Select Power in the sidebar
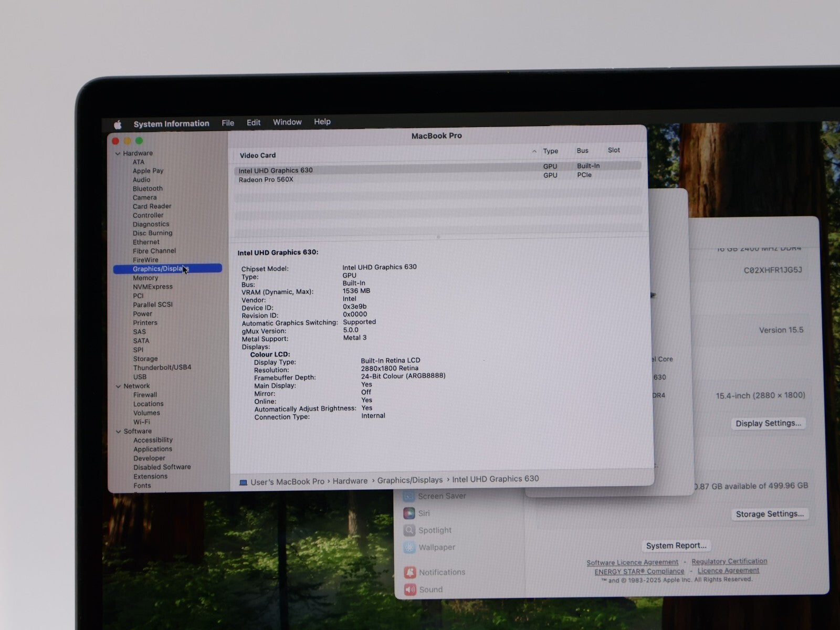The width and height of the screenshot is (840, 630). 142,314
